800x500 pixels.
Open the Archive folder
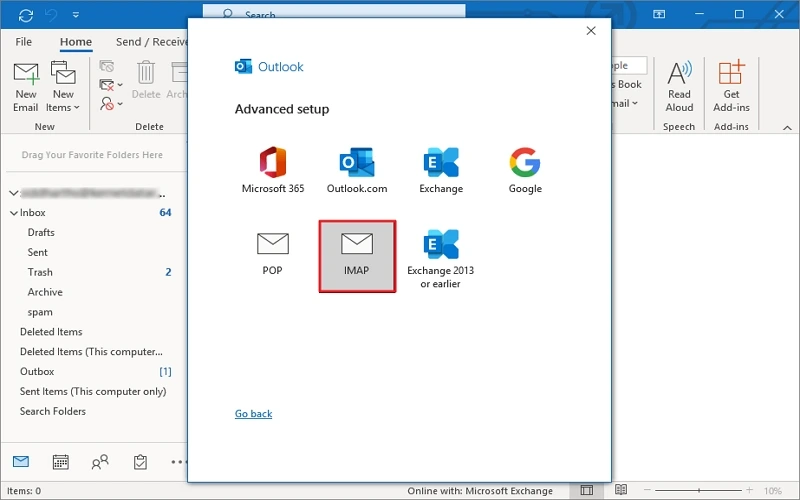45,292
